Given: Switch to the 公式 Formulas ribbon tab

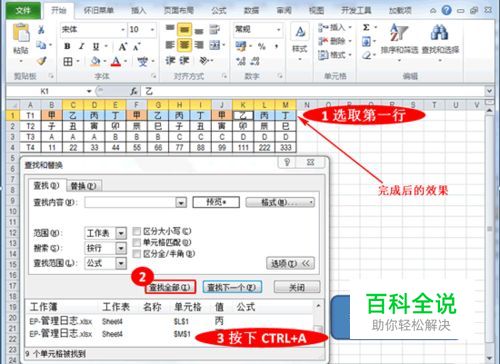Looking at the screenshot, I should [219, 11].
